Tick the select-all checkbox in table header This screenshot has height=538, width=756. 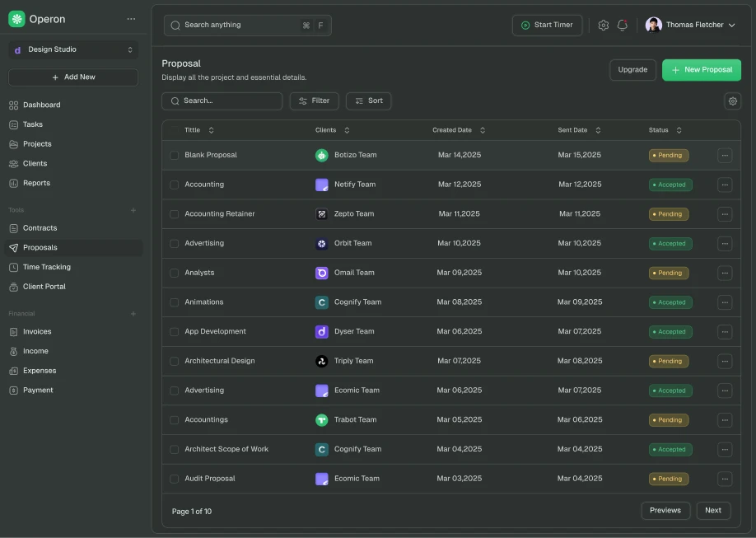point(174,129)
